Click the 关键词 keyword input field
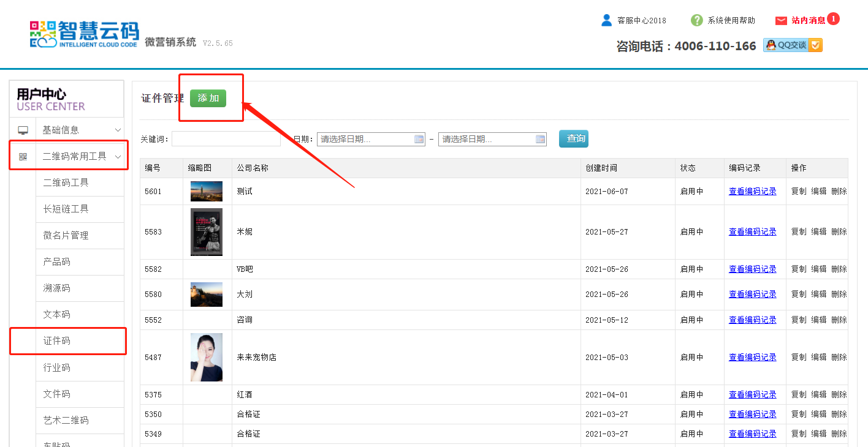 [x=226, y=139]
